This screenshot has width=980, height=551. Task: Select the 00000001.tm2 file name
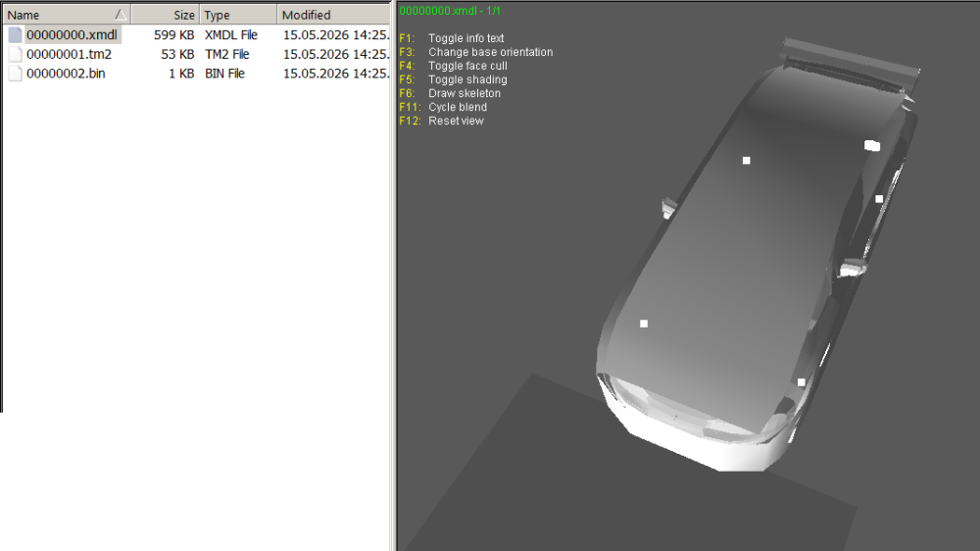(x=69, y=54)
